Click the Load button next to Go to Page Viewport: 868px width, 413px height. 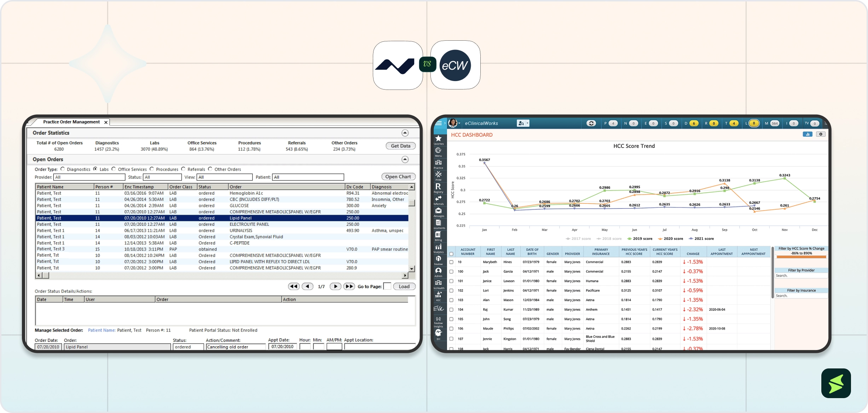click(404, 286)
